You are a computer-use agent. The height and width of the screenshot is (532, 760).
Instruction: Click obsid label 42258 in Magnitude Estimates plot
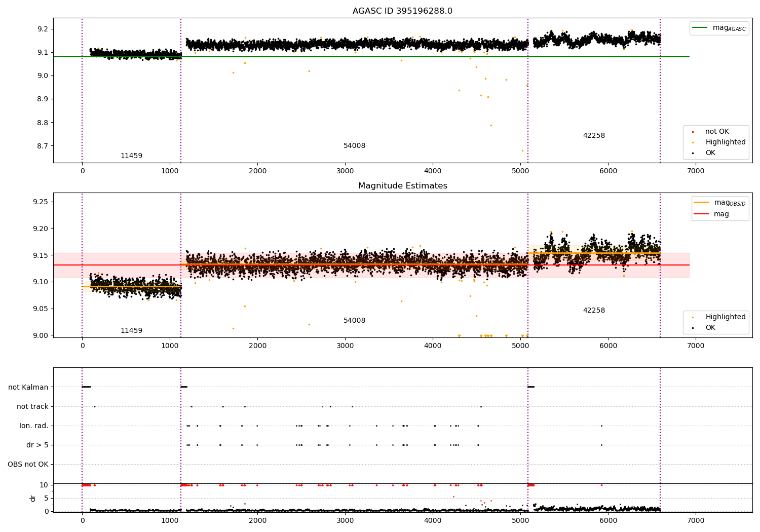click(594, 311)
